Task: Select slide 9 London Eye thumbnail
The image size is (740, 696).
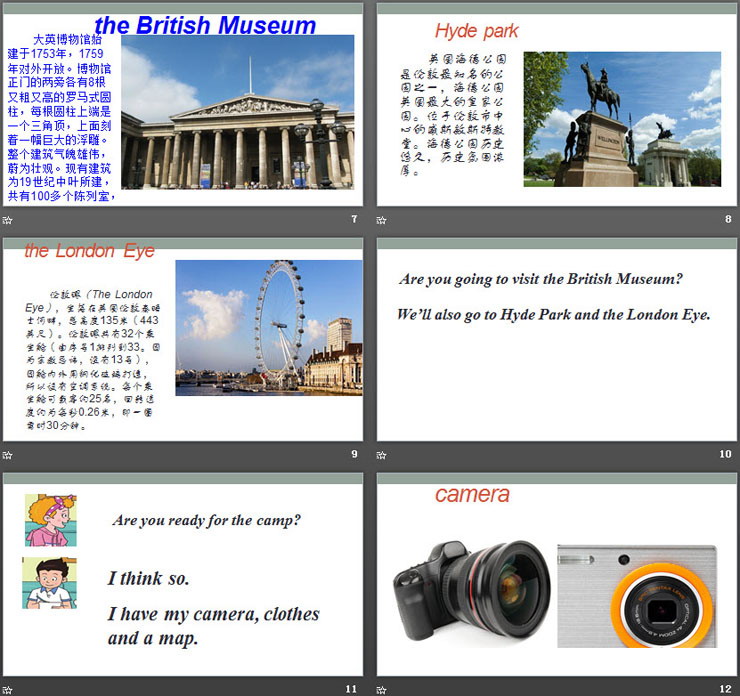Action: [x=183, y=339]
